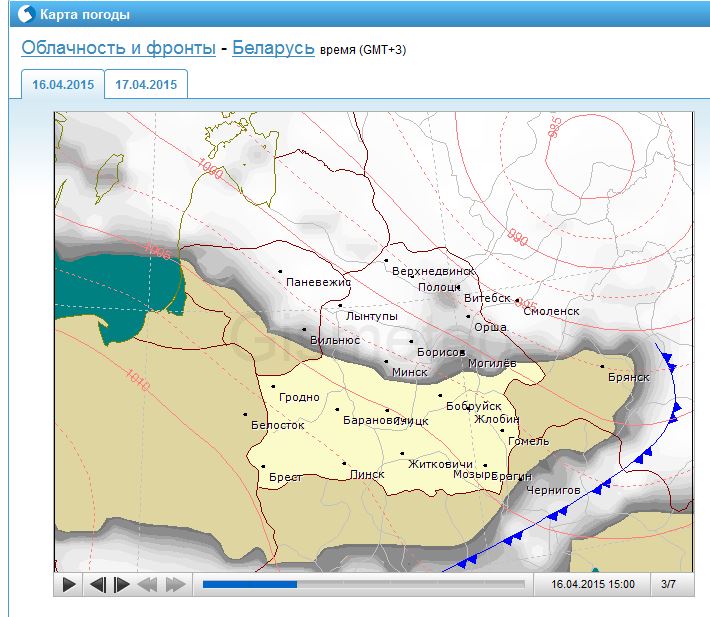Click the Лынтупы city label

[x=372, y=316]
